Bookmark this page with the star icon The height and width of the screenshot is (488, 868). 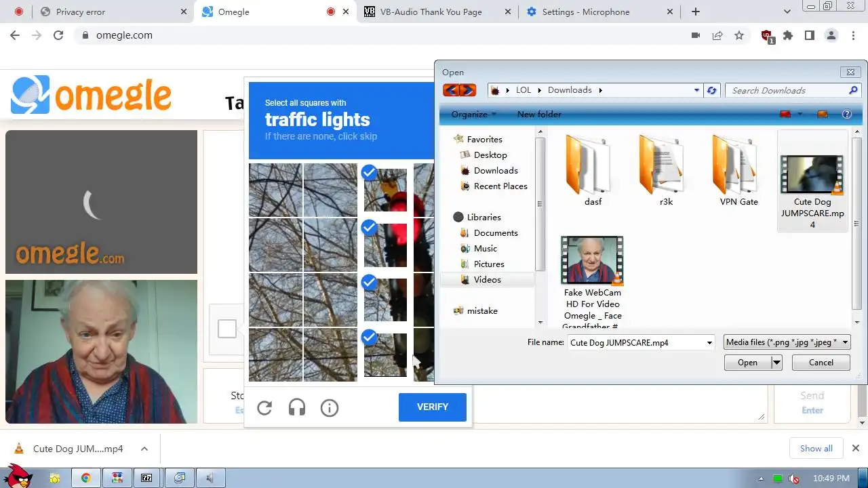739,35
